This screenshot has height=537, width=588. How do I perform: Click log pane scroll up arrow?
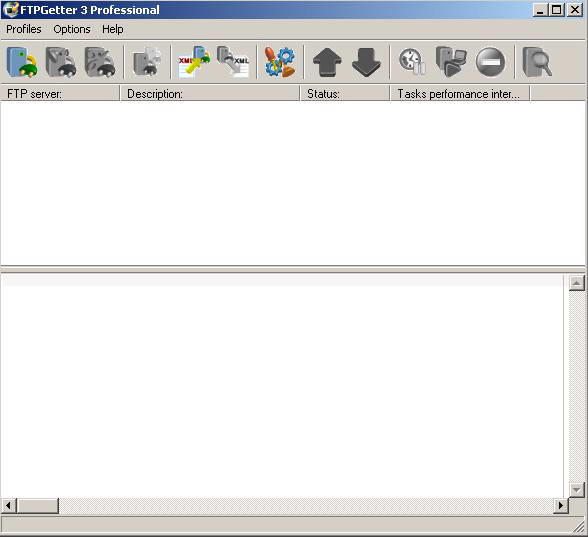click(576, 283)
